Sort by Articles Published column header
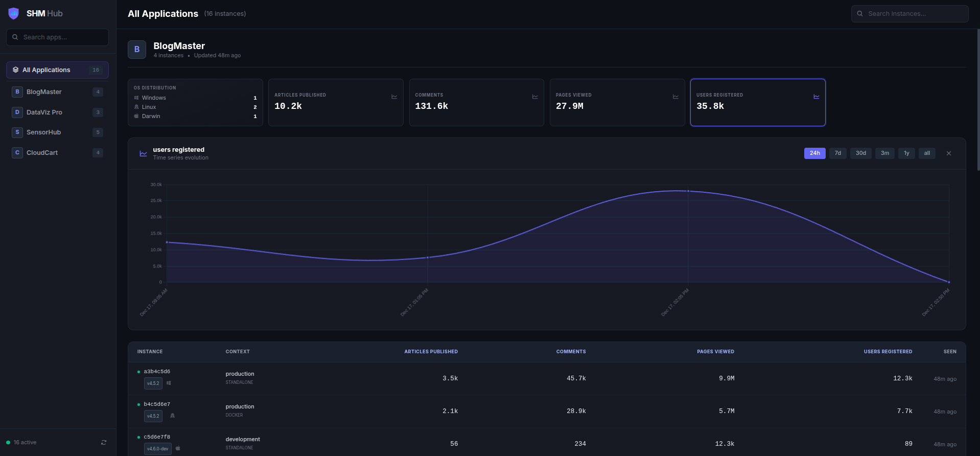Viewport: 980px width, 456px height. [431, 352]
